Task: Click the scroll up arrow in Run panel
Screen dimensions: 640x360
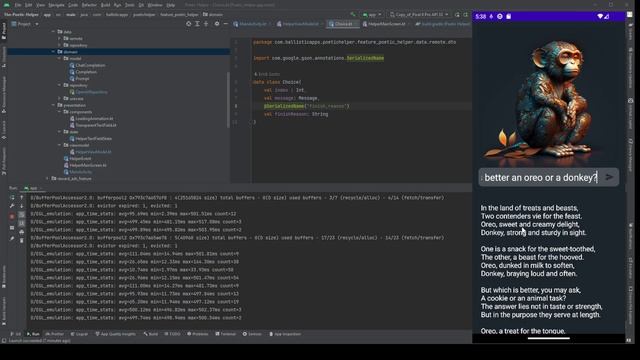Action: (x=22, y=198)
